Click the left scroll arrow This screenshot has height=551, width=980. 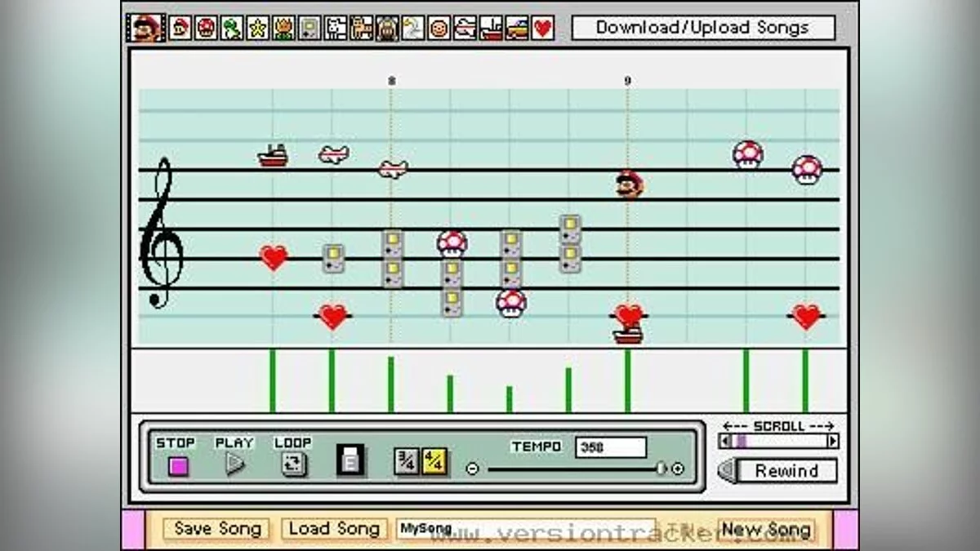point(724,441)
